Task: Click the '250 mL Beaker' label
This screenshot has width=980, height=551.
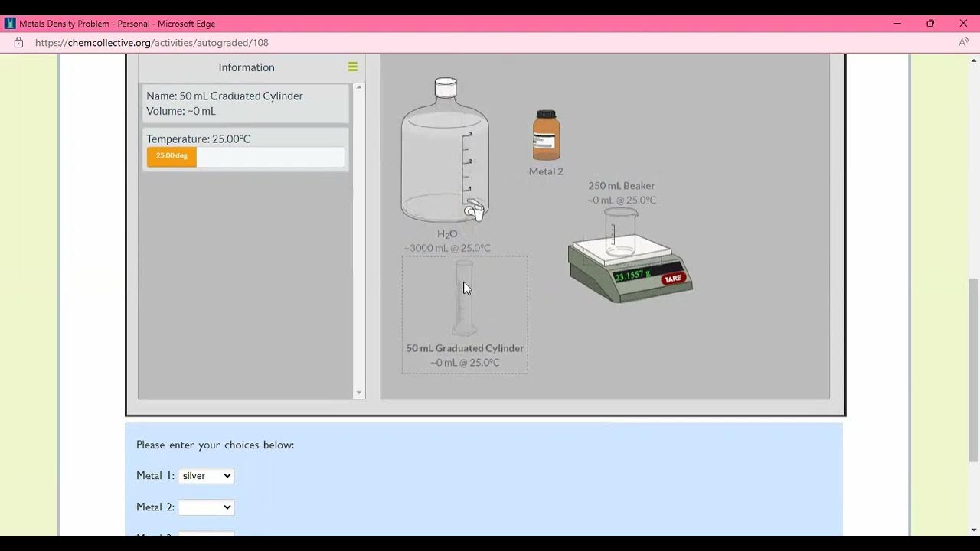Action: [x=622, y=186]
